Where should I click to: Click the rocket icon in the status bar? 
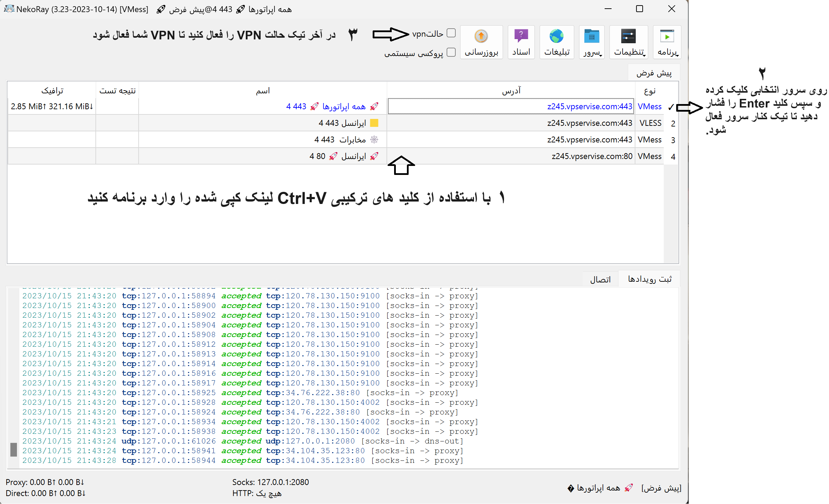[629, 488]
